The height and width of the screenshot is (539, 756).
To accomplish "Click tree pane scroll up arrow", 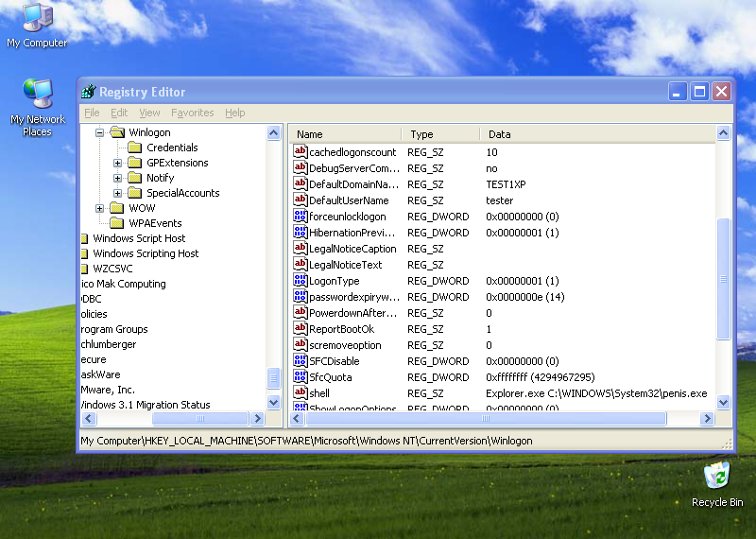I will [x=273, y=132].
